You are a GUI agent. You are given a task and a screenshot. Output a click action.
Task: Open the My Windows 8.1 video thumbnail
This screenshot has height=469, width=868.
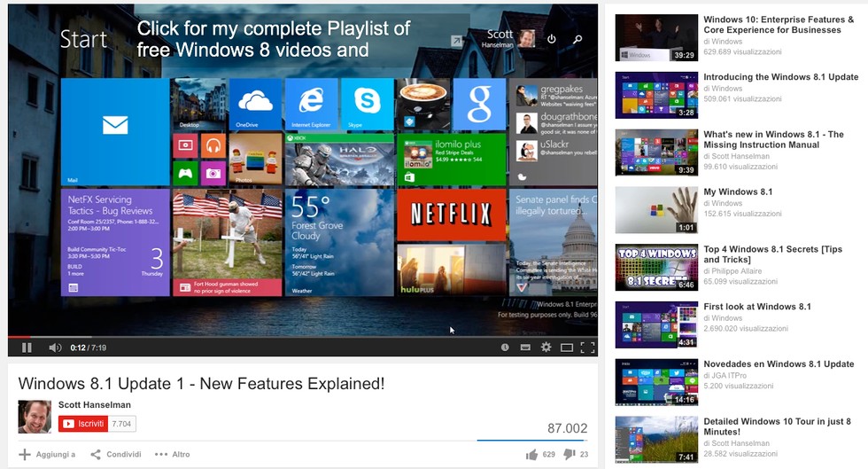coord(656,209)
